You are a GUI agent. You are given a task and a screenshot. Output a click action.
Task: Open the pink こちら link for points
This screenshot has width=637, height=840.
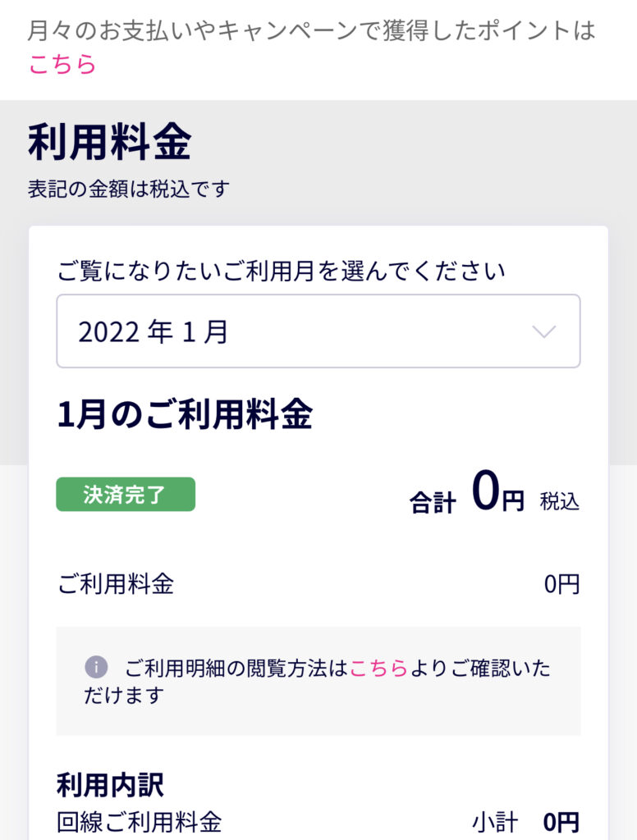[62, 64]
